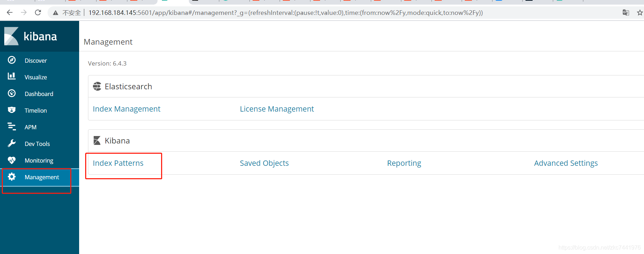Reload the page with the refresh icon
This screenshot has width=644, height=254.
[38, 13]
